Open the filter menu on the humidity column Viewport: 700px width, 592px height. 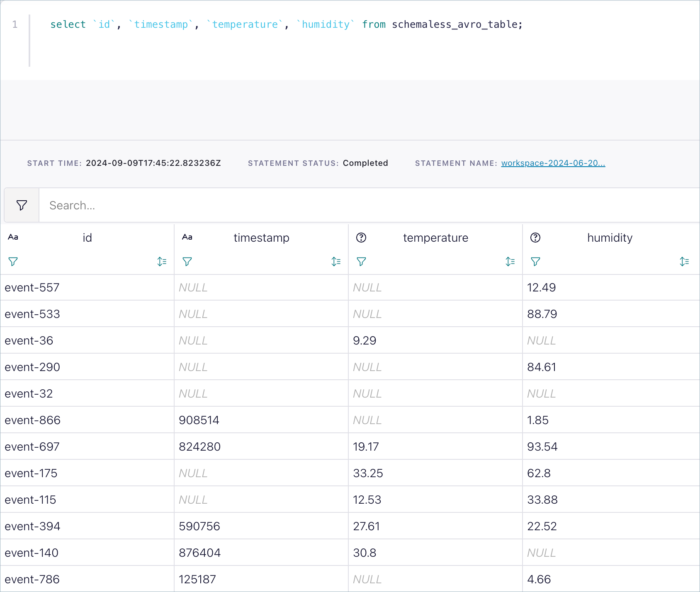(x=535, y=262)
